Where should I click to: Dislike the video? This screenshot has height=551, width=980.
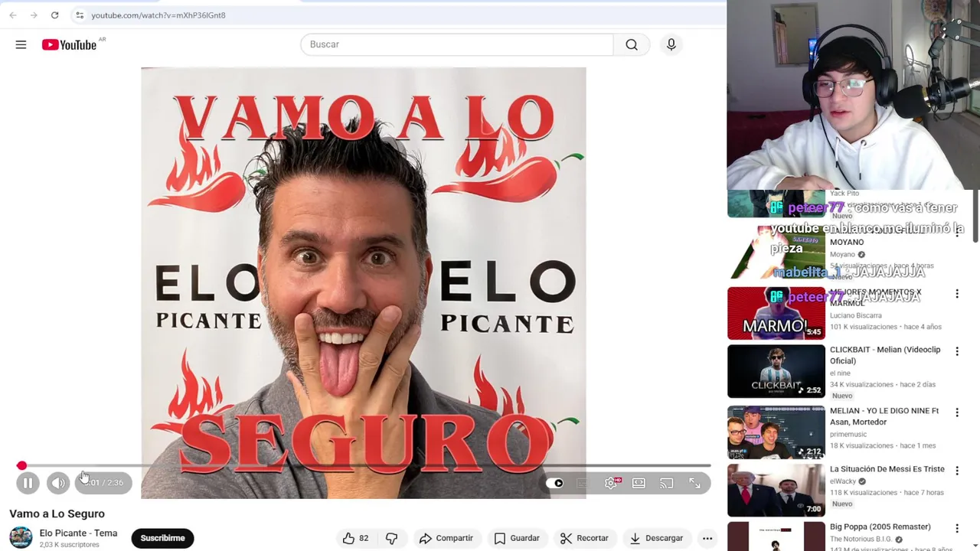[x=391, y=538]
